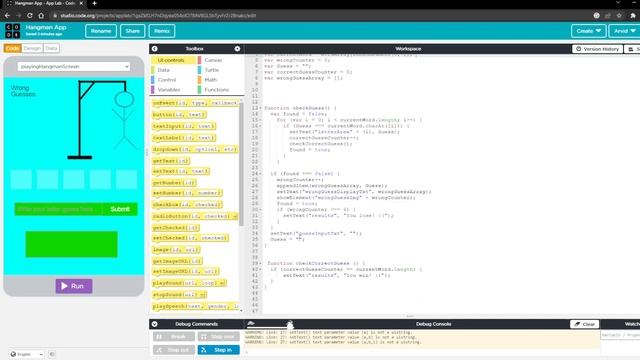Click the checkbox(id, checked) block
Viewport: 640px width, 360px height.
point(187,204)
